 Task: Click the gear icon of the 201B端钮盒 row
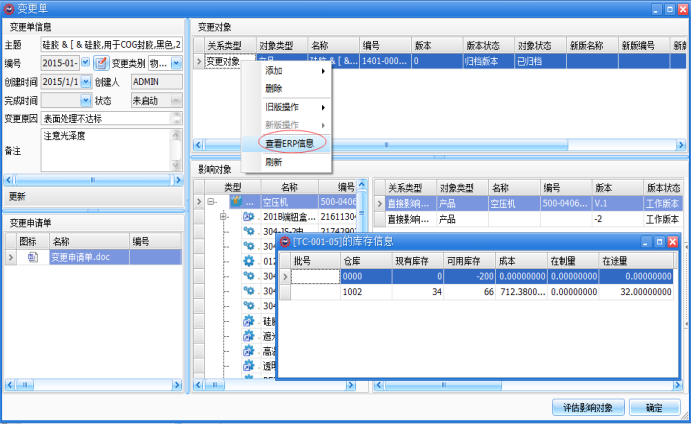point(249,216)
